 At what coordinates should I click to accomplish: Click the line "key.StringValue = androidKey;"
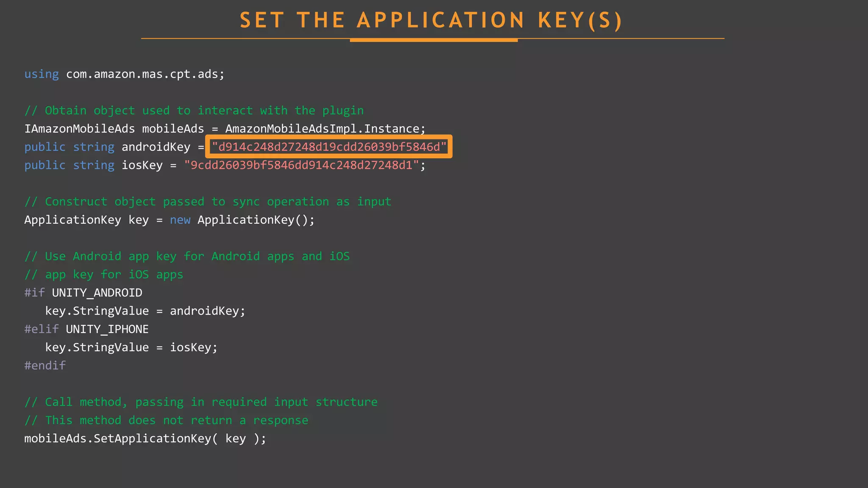point(145,311)
